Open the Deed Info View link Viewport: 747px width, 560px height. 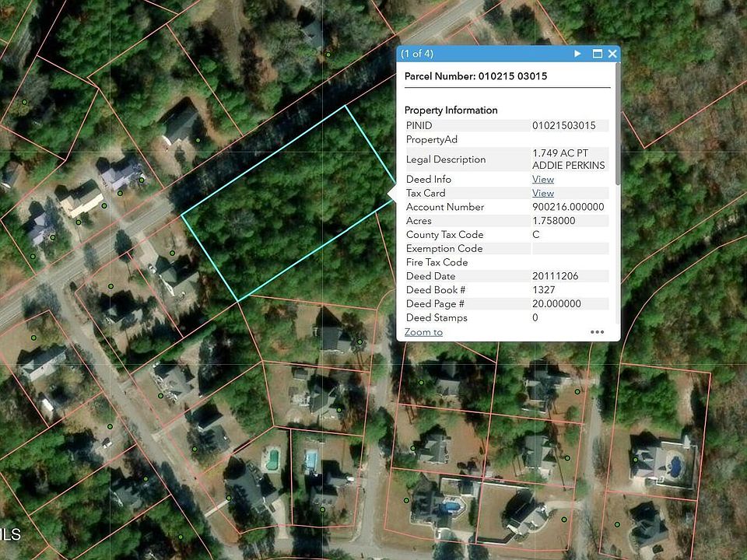(543, 179)
